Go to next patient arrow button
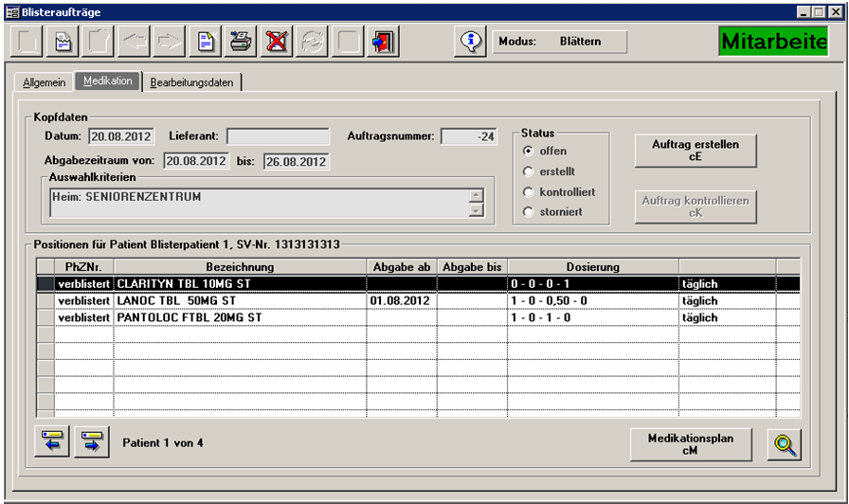849x504 pixels. (x=93, y=441)
